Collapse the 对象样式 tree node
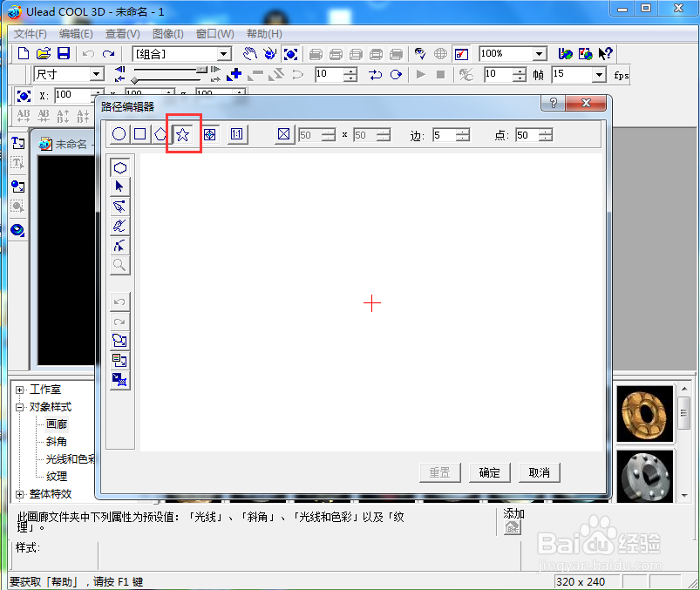Screen dimensions: 700x590 click(19, 407)
